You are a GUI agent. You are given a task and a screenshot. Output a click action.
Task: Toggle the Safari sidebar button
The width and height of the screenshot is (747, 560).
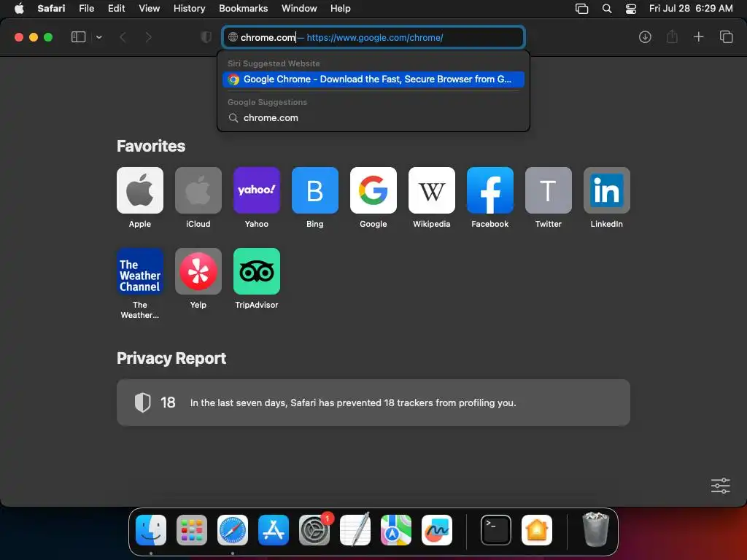[x=78, y=37]
